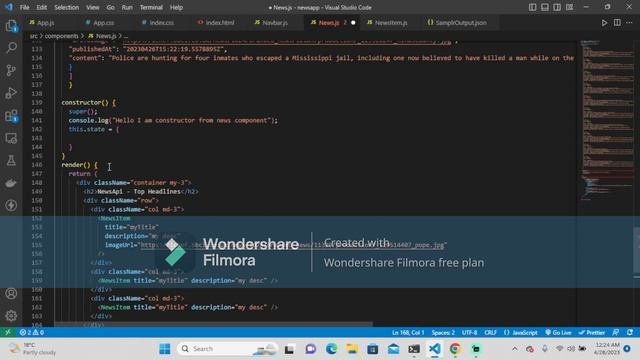Open Google Chrome from the taskbar
The width and height of the screenshot is (640, 360).
pos(455,349)
